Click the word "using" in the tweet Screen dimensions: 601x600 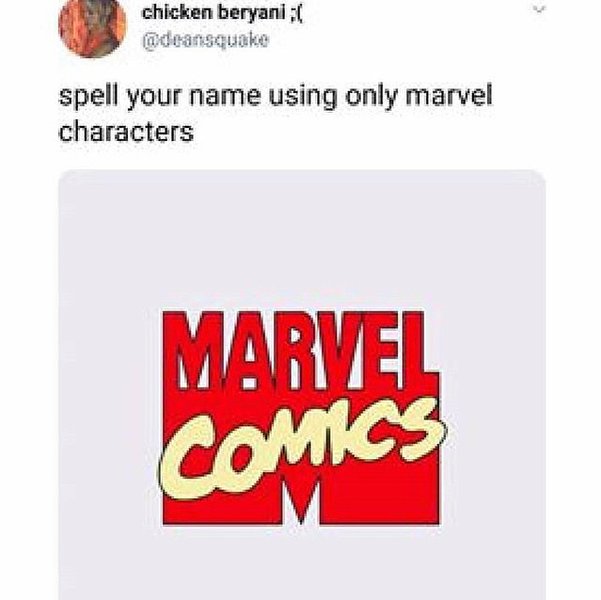click(302, 97)
